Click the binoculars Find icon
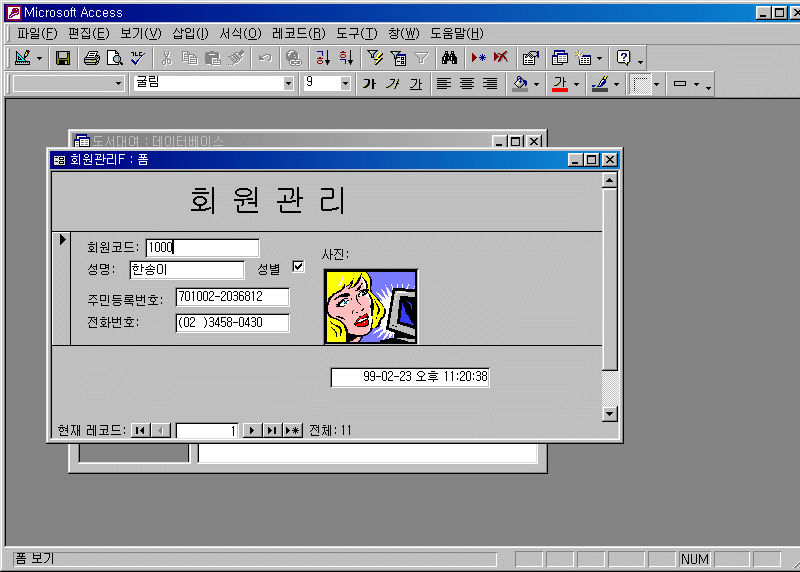The image size is (800, 572). pos(449,58)
